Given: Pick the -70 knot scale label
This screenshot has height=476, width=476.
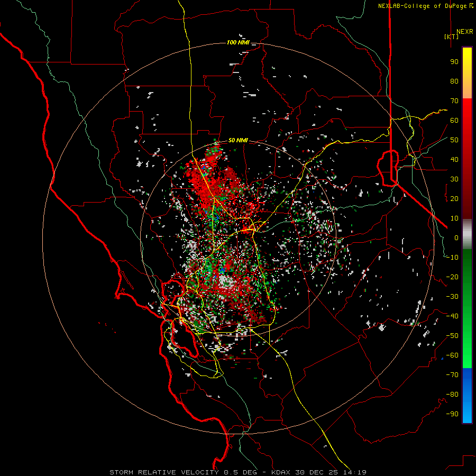Looking at the screenshot, I should pos(452,375).
